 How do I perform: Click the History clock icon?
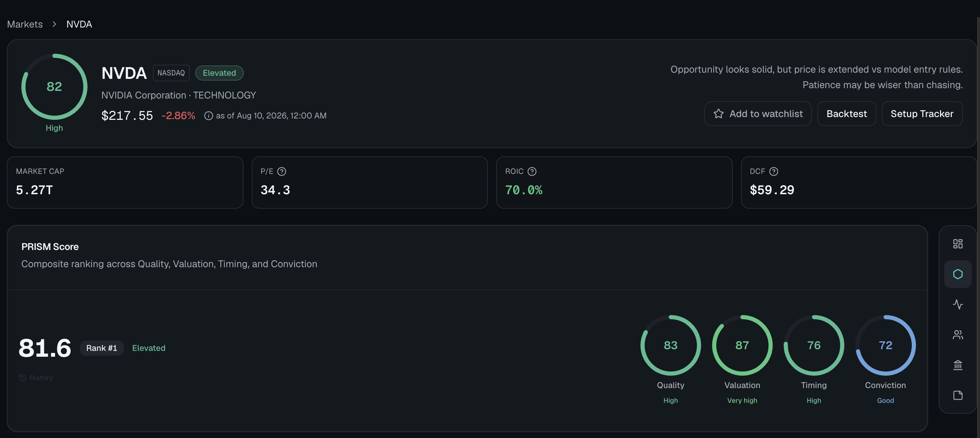(23, 377)
